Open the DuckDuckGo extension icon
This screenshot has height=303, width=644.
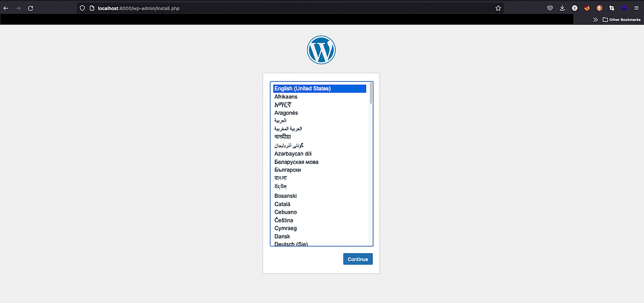pyautogui.click(x=599, y=8)
